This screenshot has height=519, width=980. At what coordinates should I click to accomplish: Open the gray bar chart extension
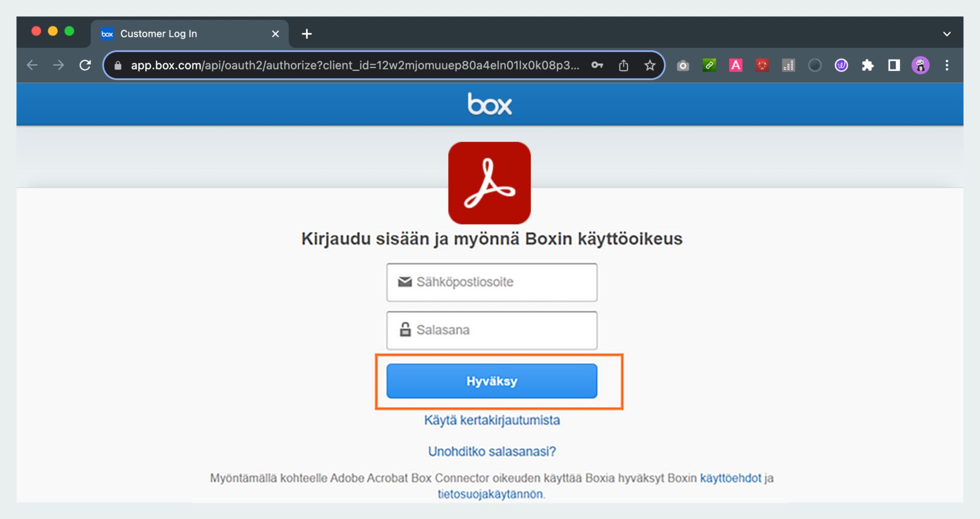pos(789,65)
